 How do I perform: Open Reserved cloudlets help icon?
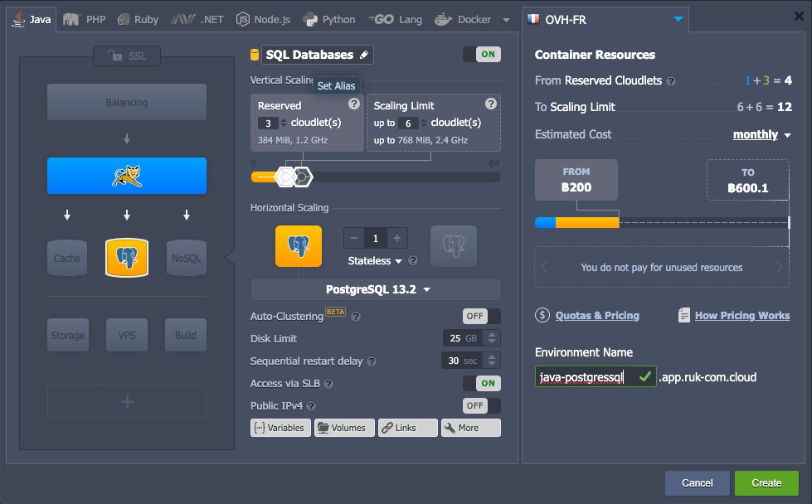[353, 104]
